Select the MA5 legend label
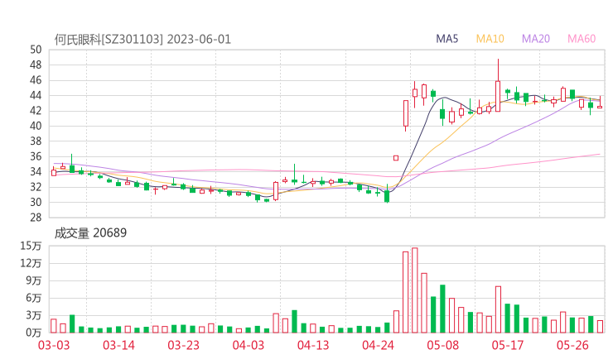The image size is (613, 364). point(446,39)
